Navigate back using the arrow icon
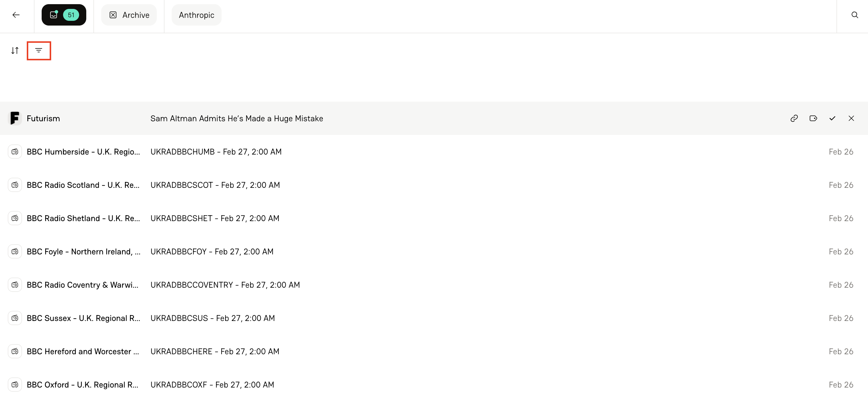This screenshot has width=868, height=400. pyautogui.click(x=16, y=15)
